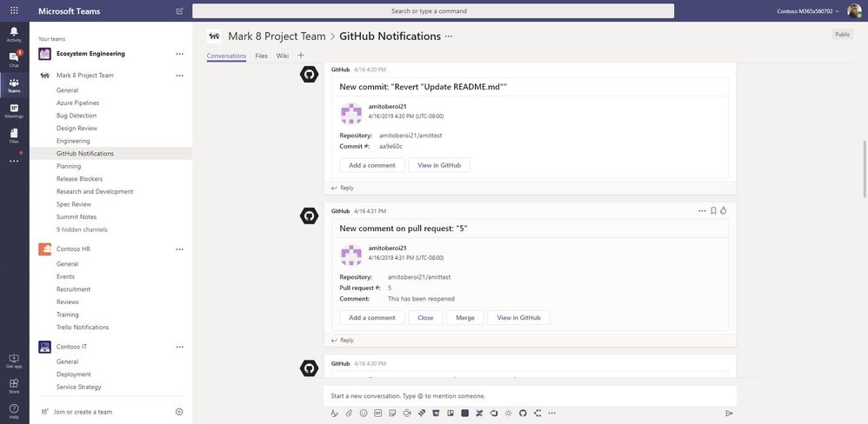Show more apps with the ellipsis in the app bar
The height and width of the screenshot is (424, 868).
(14, 161)
